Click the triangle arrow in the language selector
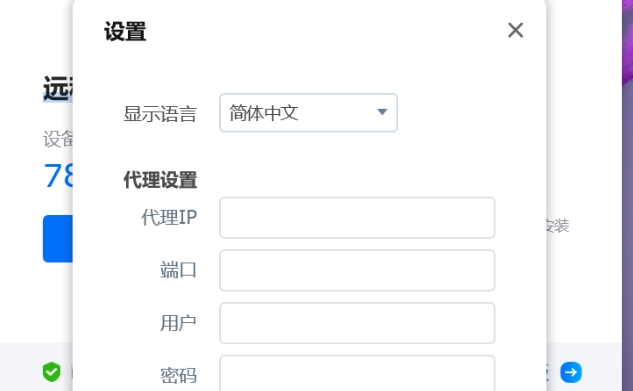 point(382,112)
